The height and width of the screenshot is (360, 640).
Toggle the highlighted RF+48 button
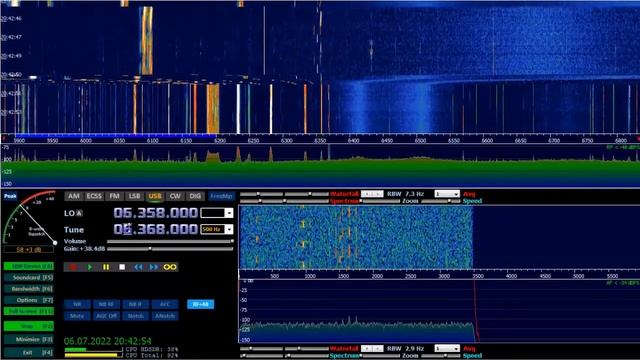click(200, 304)
